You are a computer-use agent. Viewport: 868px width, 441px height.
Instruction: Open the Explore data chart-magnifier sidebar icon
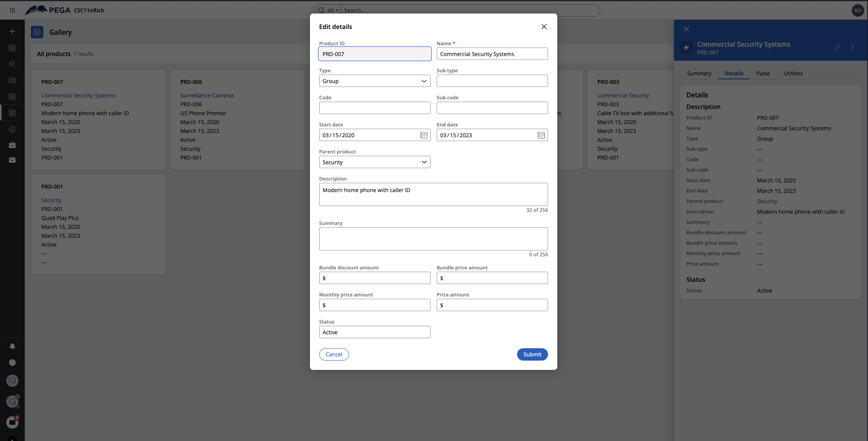pos(12,64)
